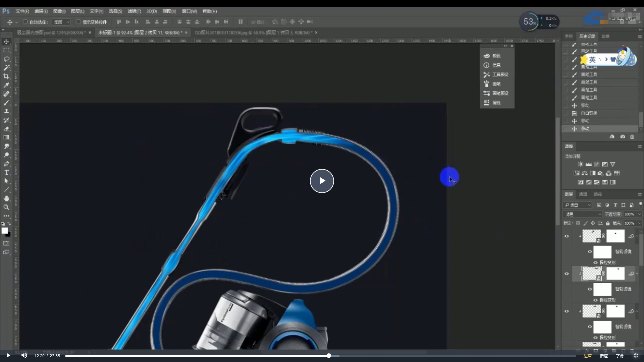
Task: Toggle 智能滤镜 visibility on the selected layer
Action: pos(590,289)
